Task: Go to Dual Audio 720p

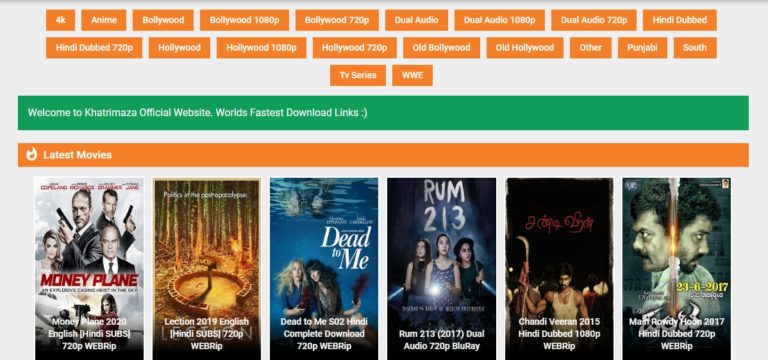Action: click(594, 20)
